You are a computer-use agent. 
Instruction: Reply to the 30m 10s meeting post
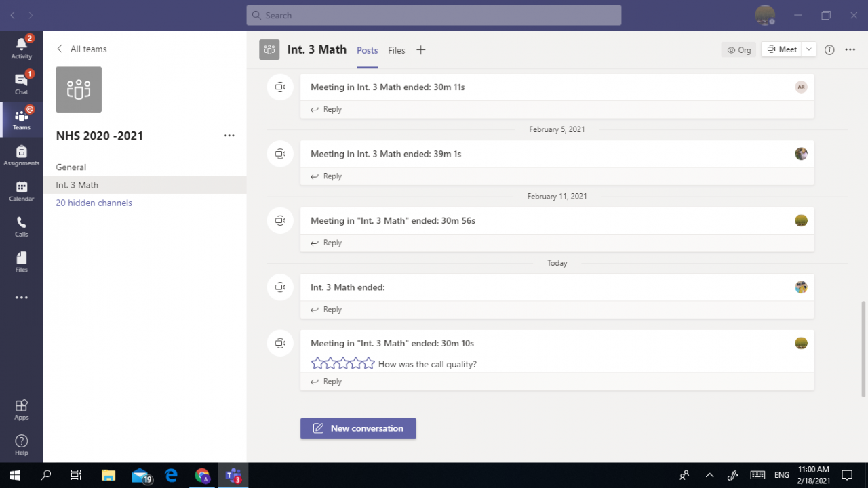pyautogui.click(x=326, y=382)
